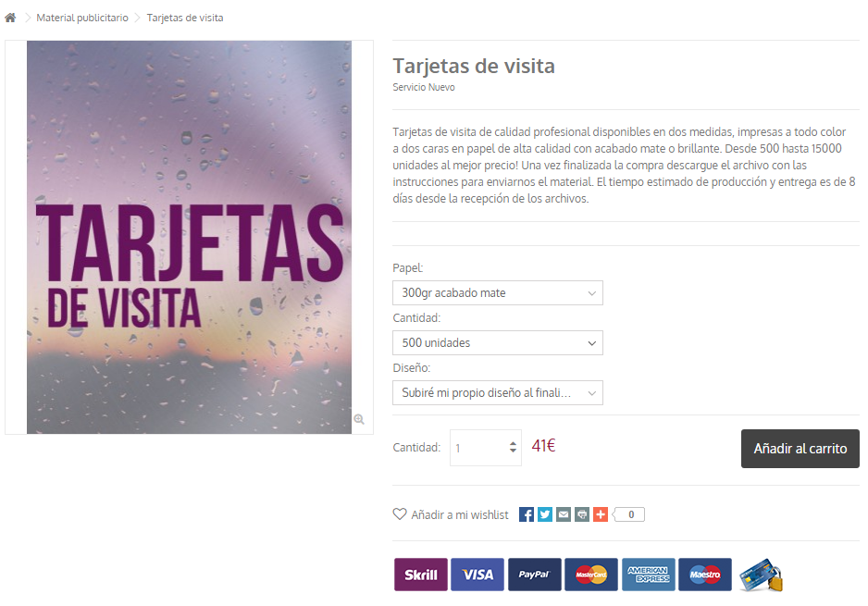This screenshot has width=868, height=606.
Task: Add product with Añadir al carrito
Action: tap(800, 449)
